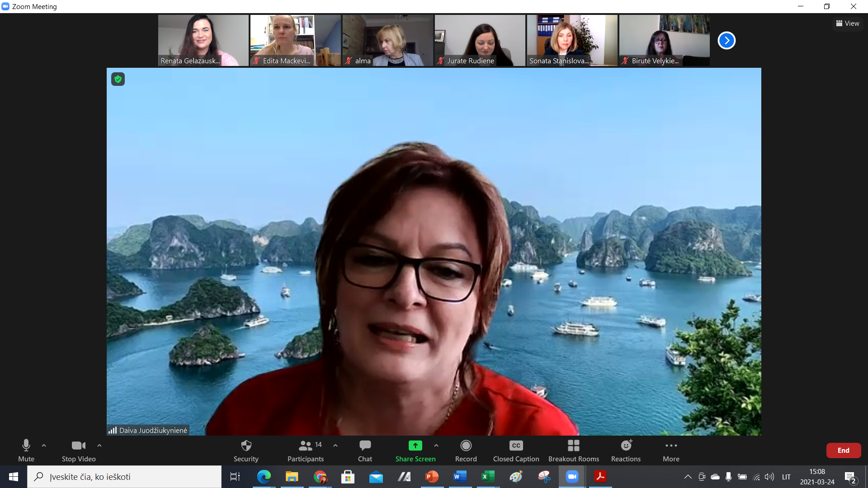Select Sonata Stanislova... video thumbnail
The image size is (868, 488).
point(572,41)
